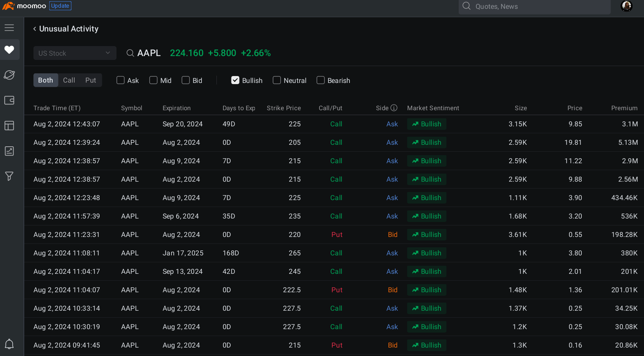The image size is (644, 356).
Task: Click the Bullish badge in 11:23:31 row
Action: (427, 235)
